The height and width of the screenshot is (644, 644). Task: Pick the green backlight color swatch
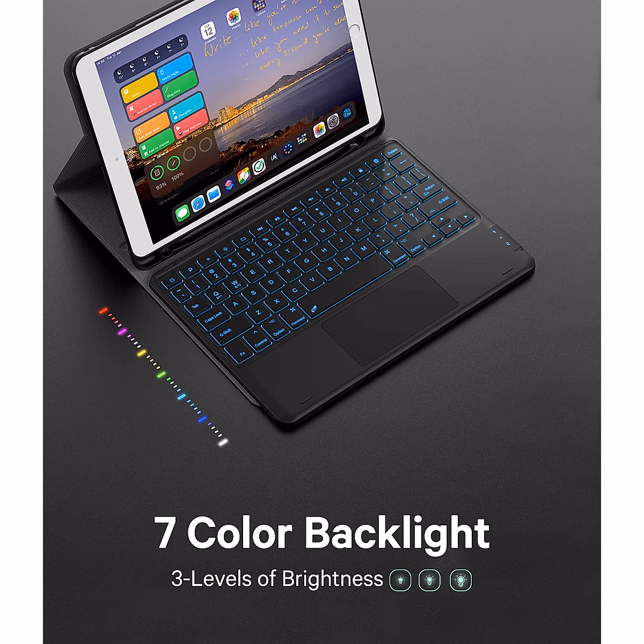tap(161, 374)
